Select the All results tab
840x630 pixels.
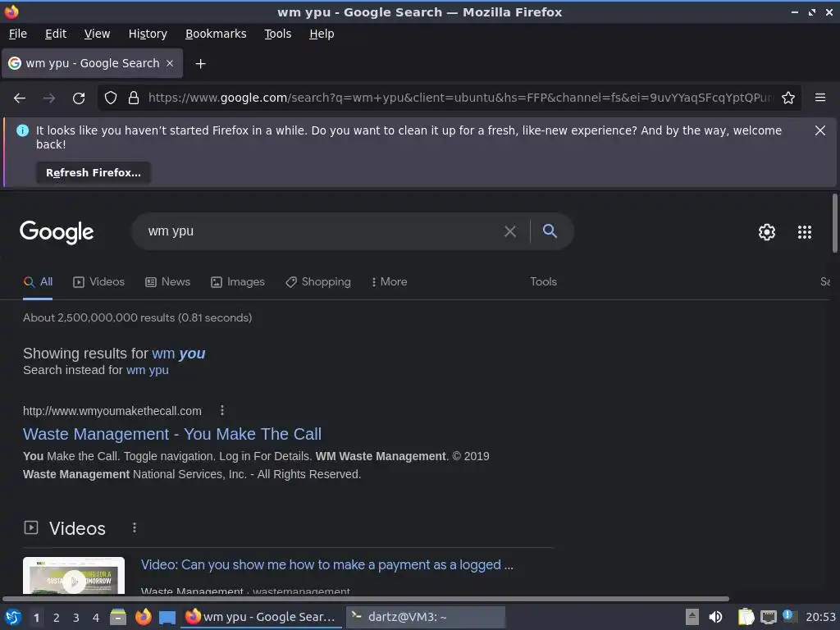[x=38, y=282]
